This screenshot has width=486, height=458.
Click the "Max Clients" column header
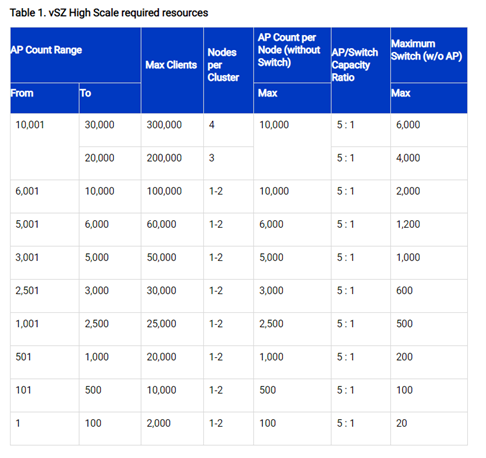point(172,70)
